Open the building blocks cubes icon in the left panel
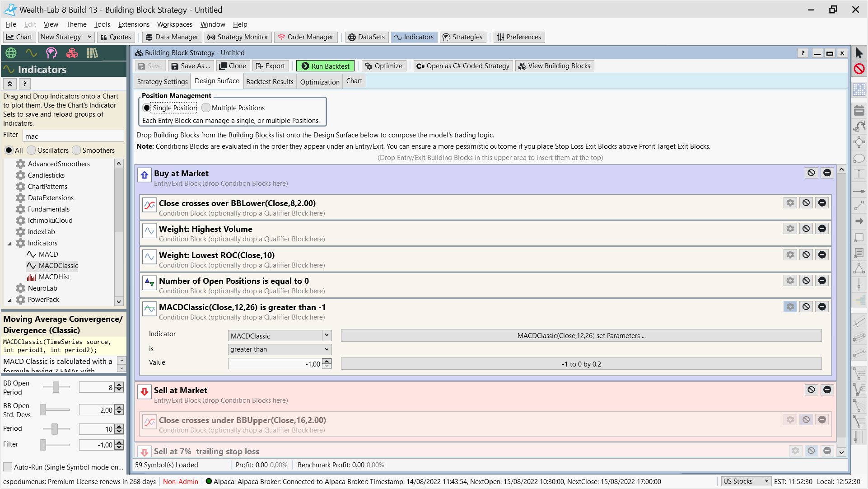The width and height of the screenshot is (868, 489). pos(72,53)
